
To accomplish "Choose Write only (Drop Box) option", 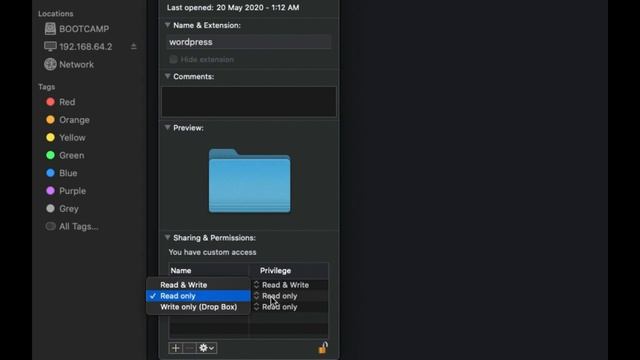I will coord(198,307).
